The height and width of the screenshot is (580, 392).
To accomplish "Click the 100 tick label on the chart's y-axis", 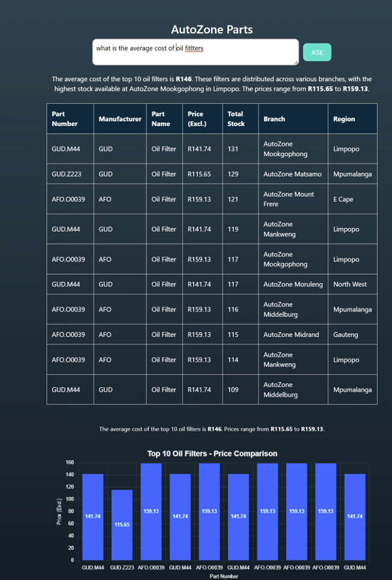I will click(x=70, y=499).
